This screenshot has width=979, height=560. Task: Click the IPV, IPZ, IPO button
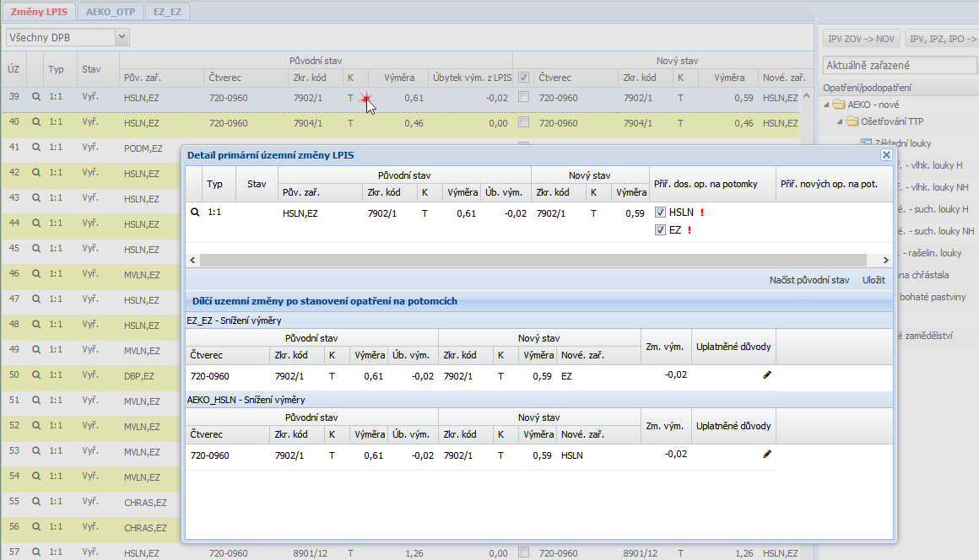point(942,39)
